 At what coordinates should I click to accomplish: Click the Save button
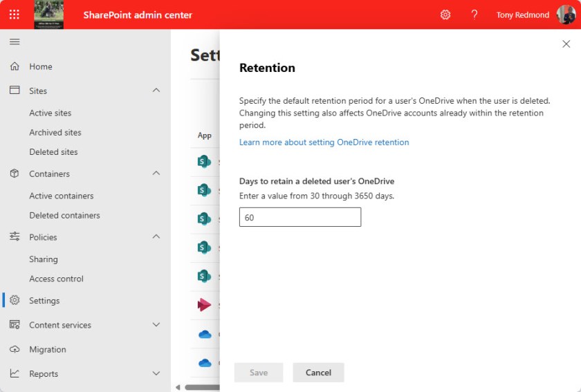click(258, 373)
